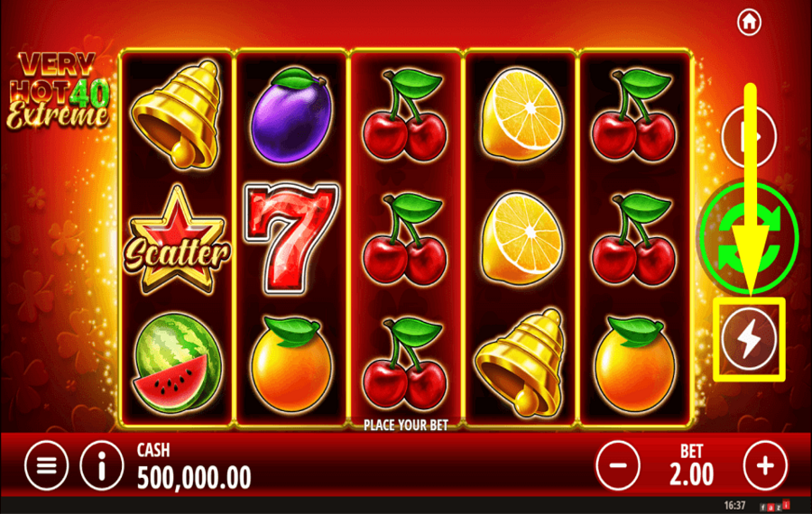The image size is (812, 514).
Task: Open the hamburger menu
Action: [x=47, y=466]
